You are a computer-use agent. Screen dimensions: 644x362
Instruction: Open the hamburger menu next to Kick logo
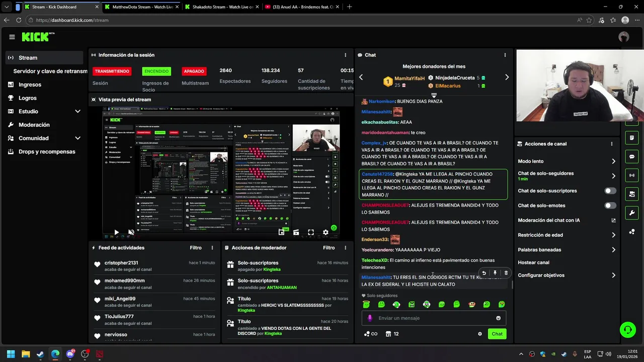pos(12,37)
